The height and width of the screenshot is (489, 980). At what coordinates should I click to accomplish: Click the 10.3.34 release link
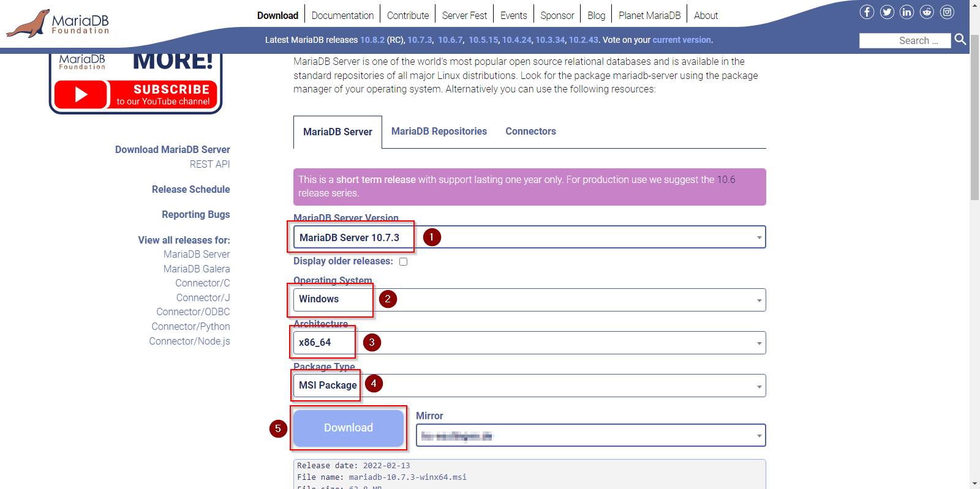click(x=550, y=40)
